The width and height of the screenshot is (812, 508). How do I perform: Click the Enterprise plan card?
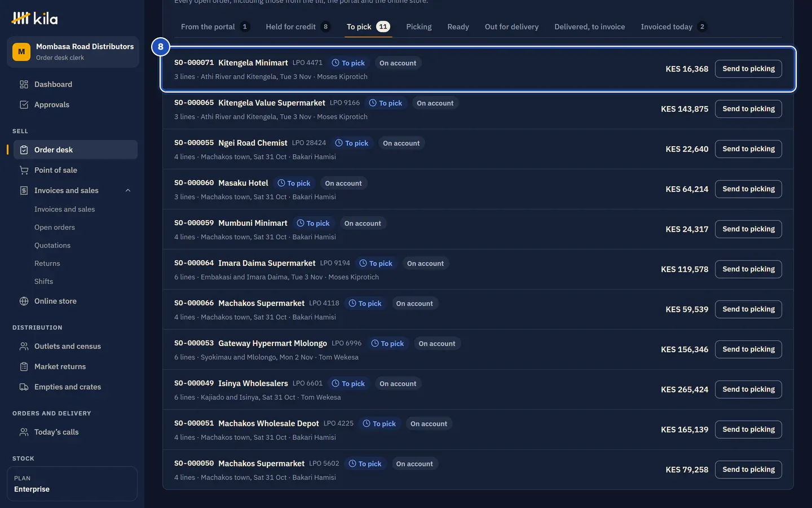coord(72,484)
